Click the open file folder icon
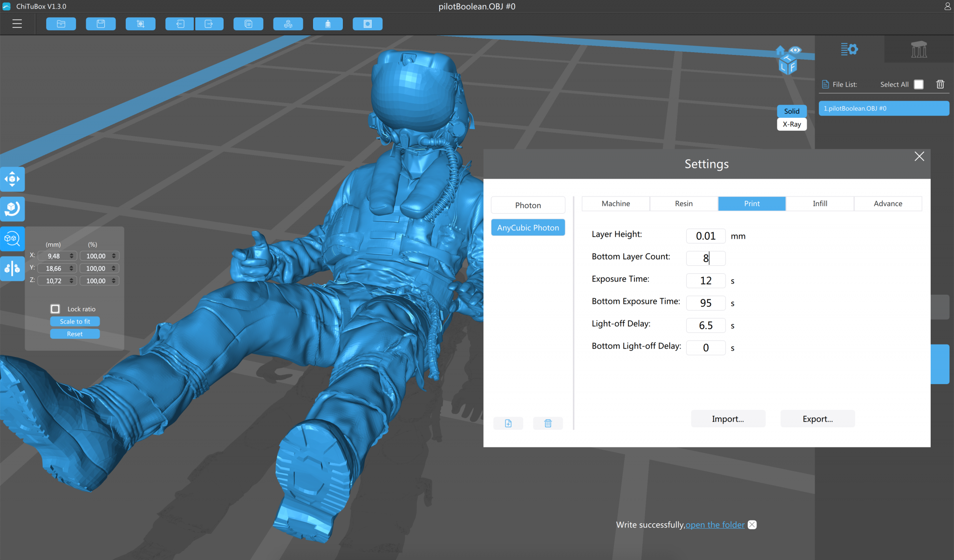The image size is (954, 560). (61, 24)
